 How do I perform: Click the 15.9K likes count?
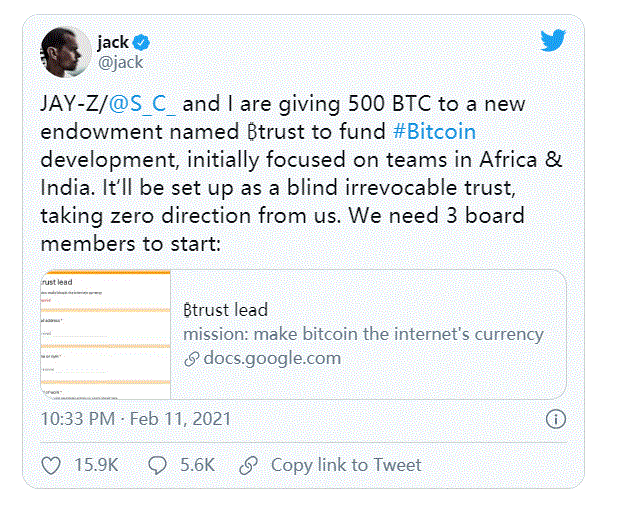pos(96,465)
